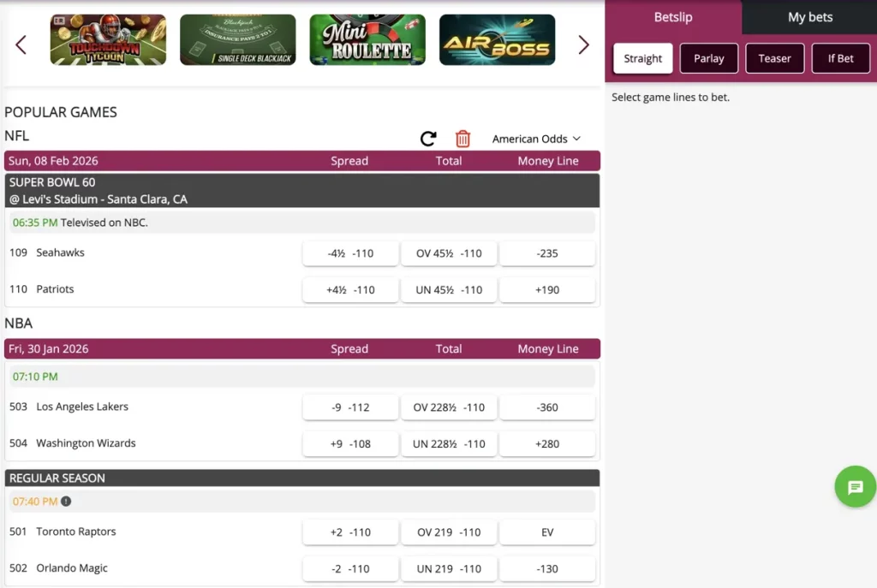Open the American Odds dropdown

(536, 138)
